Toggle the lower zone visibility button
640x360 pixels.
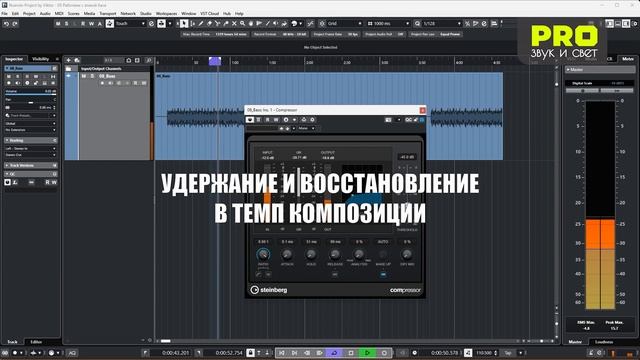tap(618, 24)
